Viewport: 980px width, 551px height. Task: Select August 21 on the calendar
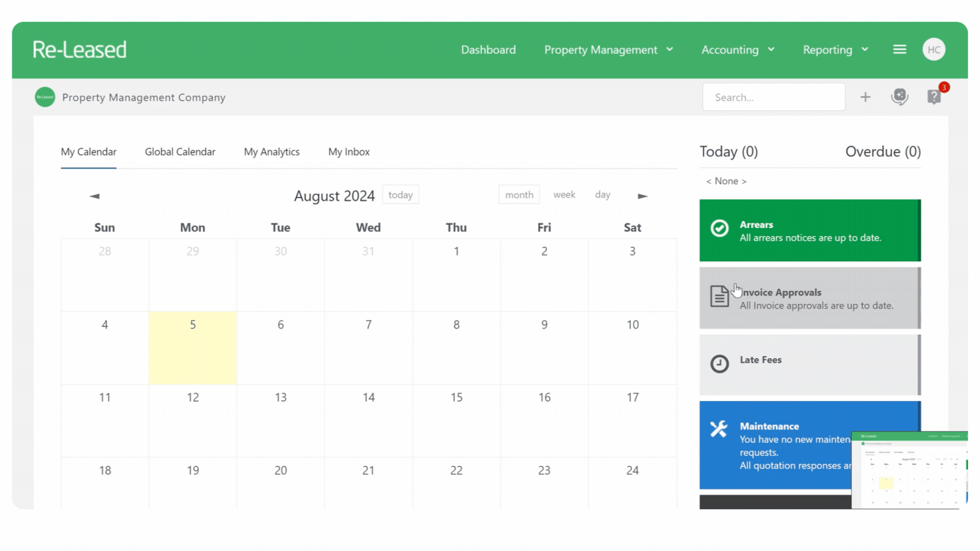[x=369, y=483]
